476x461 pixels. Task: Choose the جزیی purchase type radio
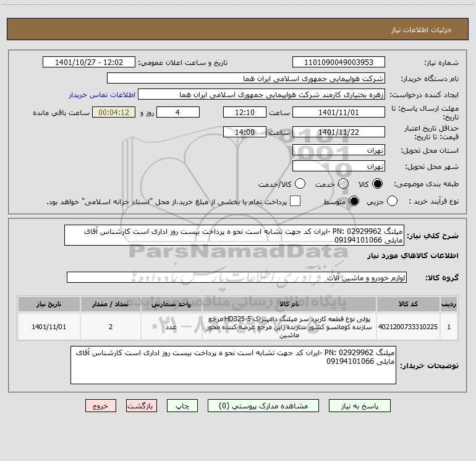[392, 201]
